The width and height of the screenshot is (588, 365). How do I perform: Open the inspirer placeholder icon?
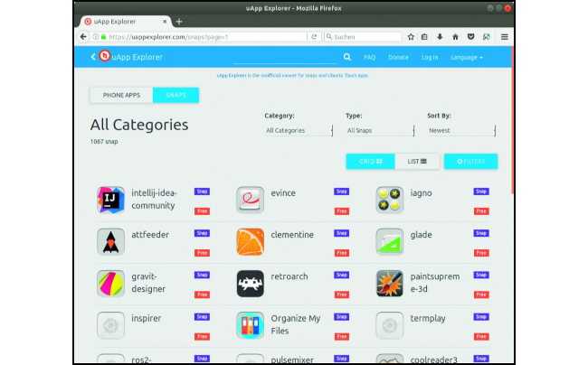click(x=110, y=325)
